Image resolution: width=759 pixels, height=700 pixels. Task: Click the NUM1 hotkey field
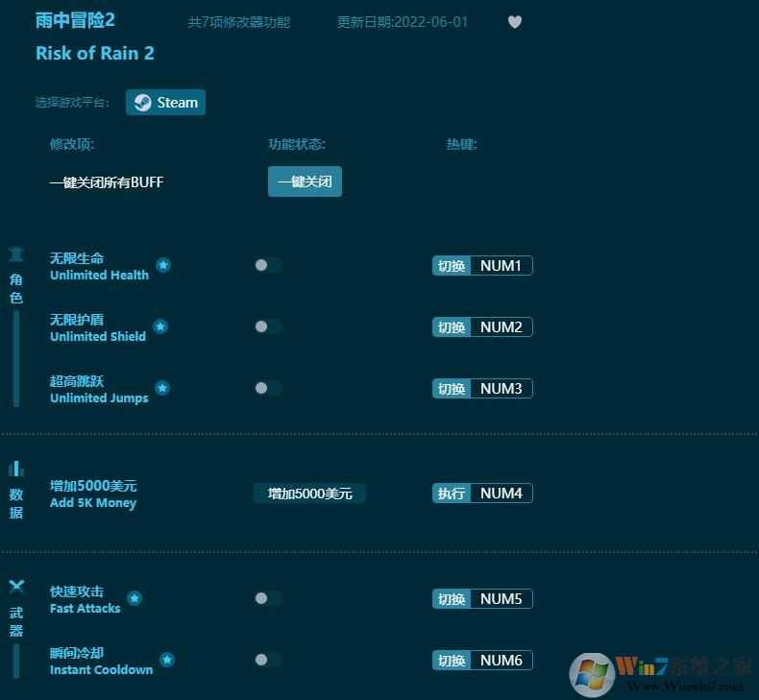[501, 266]
